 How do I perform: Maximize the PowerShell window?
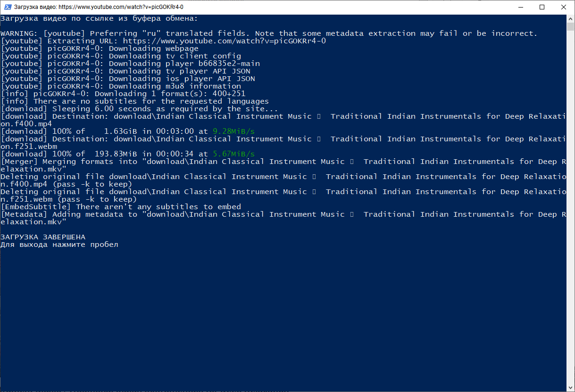click(x=542, y=7)
